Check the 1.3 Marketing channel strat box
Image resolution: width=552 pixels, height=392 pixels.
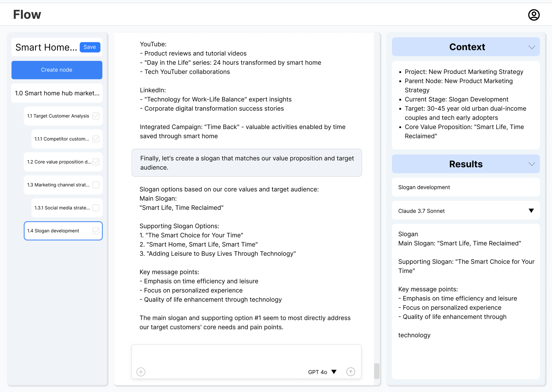(x=96, y=185)
